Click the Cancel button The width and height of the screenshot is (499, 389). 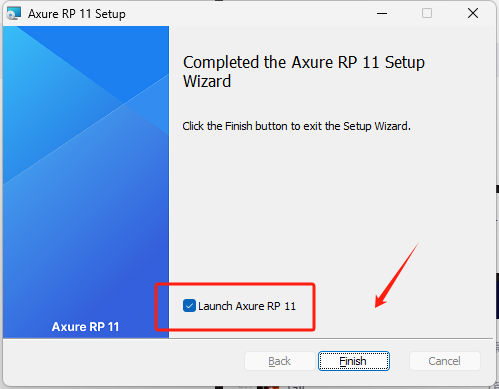tap(445, 361)
